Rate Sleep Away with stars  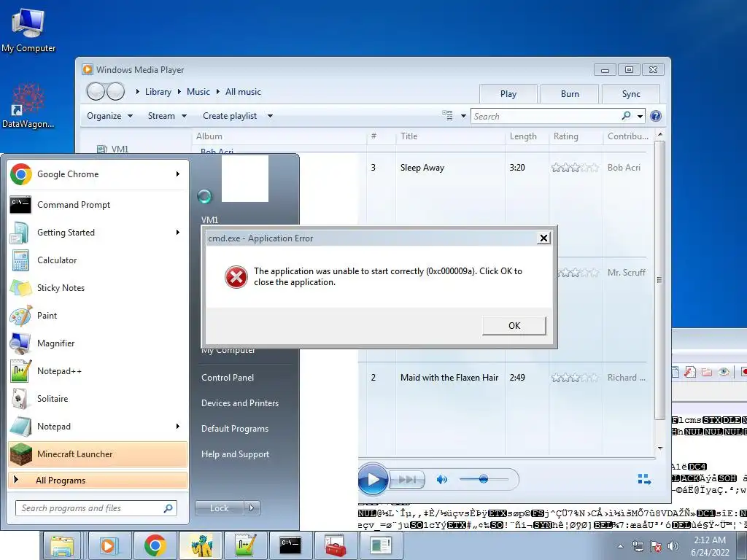click(x=575, y=168)
